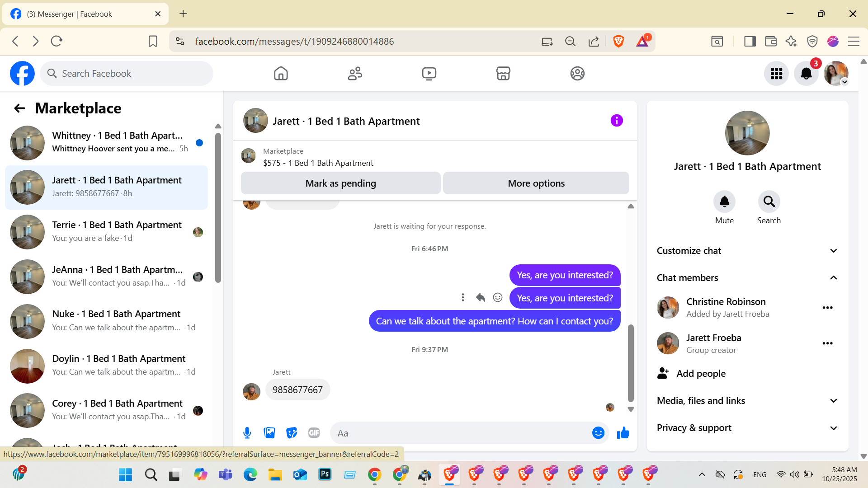Click the Mark as pending button
Screen dimensions: 868x488
pos(340,183)
